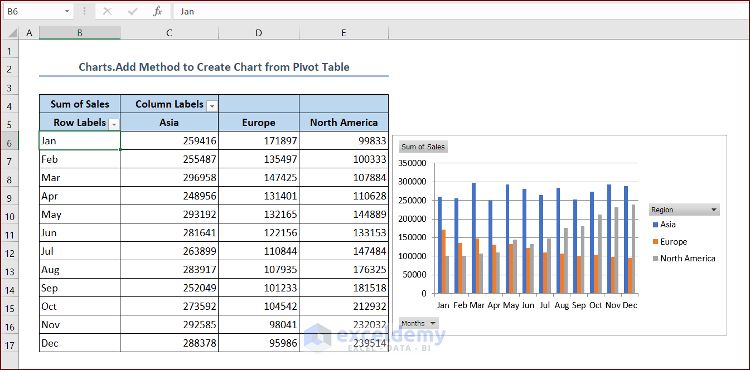This screenshot has width=750, height=370.
Task: Click the cell with value 239514
Action: (344, 343)
